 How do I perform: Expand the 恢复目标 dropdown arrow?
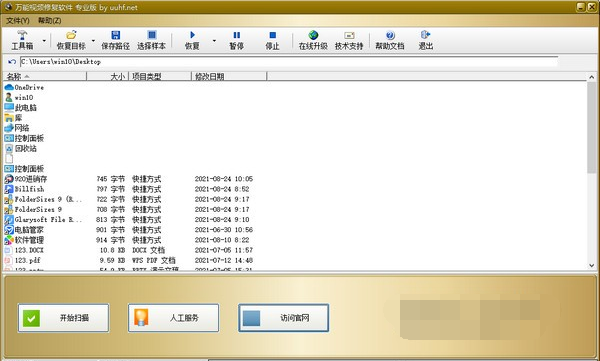(93, 41)
